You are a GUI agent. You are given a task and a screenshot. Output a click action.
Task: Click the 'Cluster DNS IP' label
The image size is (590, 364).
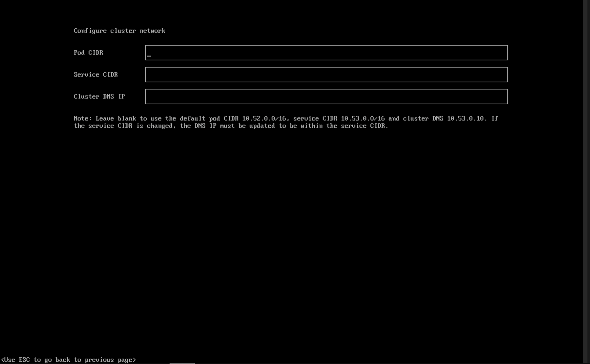click(99, 96)
